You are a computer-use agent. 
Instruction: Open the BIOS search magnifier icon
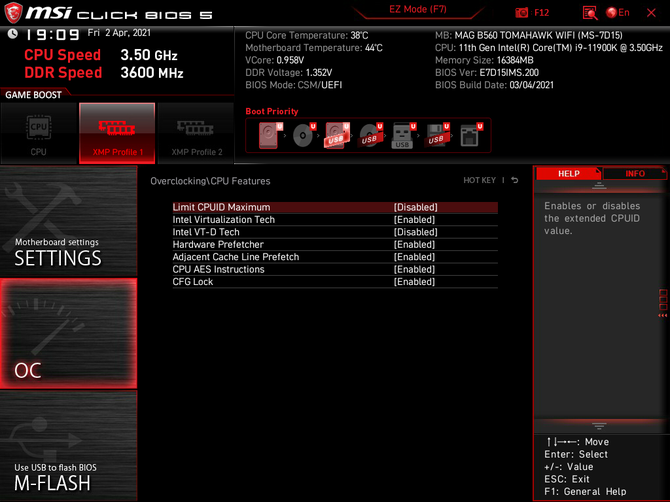[x=589, y=13]
